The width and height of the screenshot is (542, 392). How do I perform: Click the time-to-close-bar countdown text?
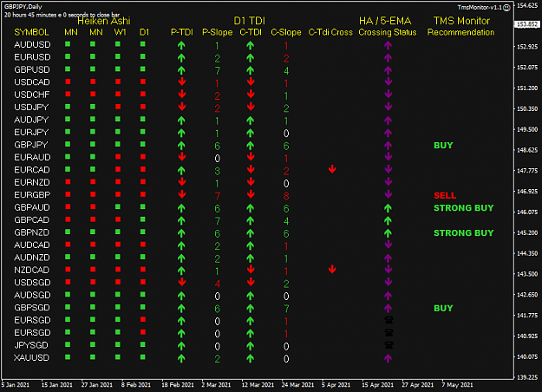pos(62,15)
